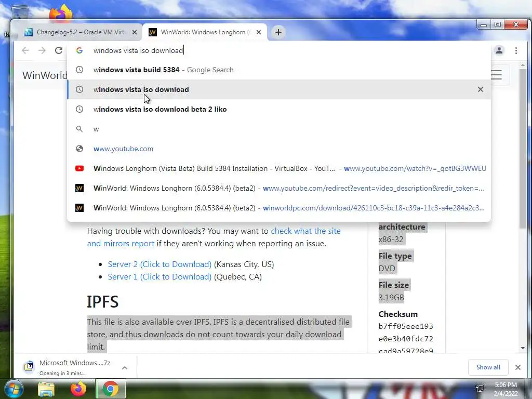Screen dimensions: 532x399
Task: Close the Changelog-5.2 tab
Action: pyautogui.click(x=135, y=32)
